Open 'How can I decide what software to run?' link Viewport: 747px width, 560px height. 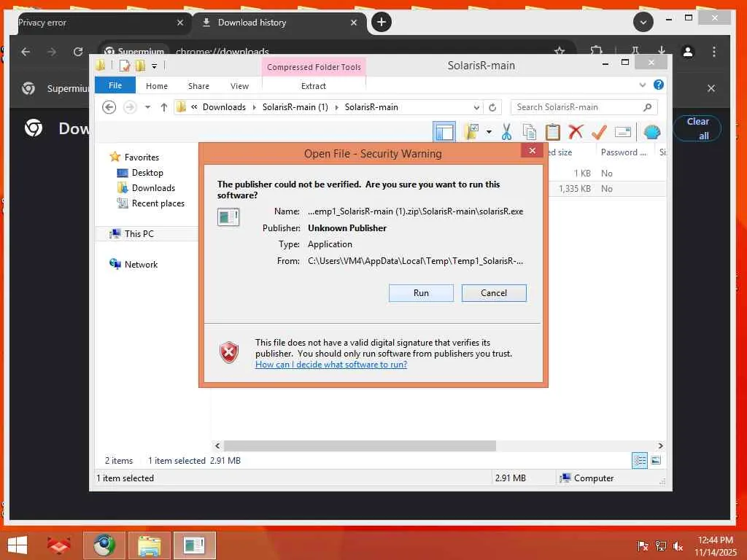[331, 365]
